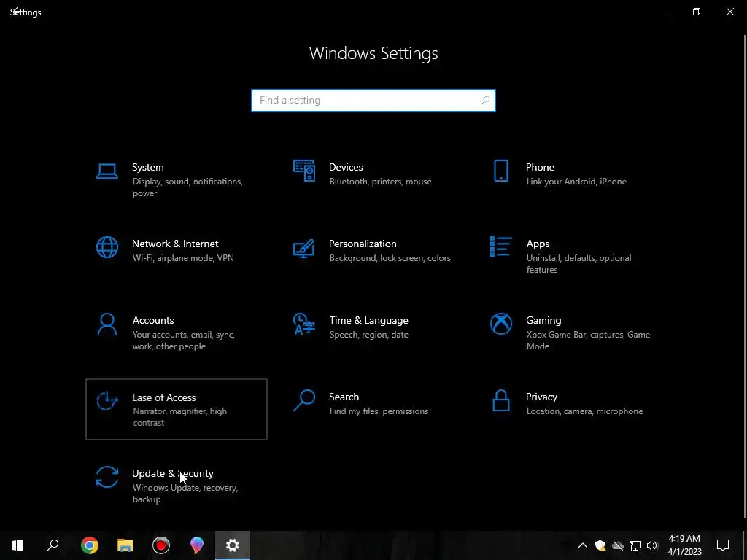This screenshot has width=747, height=560.
Task: Click 'Display, sound, notifications, power' text
Action: tap(187, 187)
